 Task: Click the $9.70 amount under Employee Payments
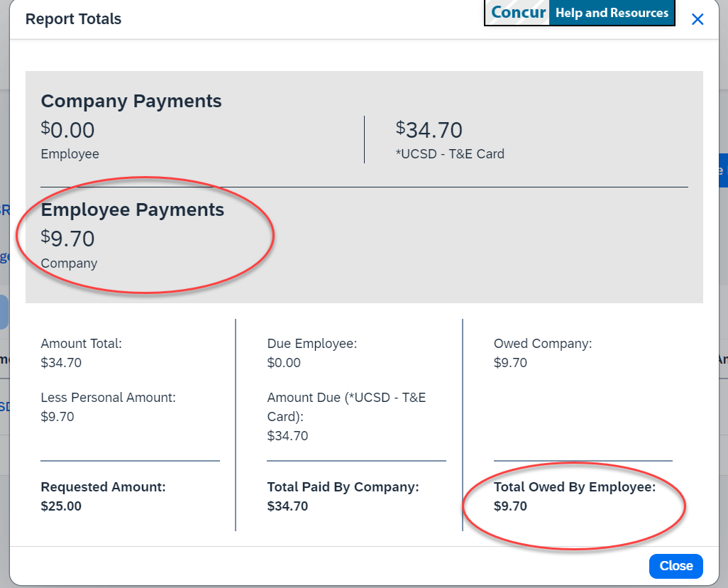[68, 239]
